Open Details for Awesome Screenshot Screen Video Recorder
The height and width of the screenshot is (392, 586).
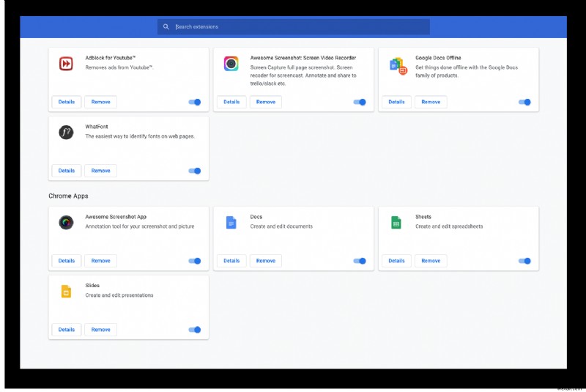point(231,102)
